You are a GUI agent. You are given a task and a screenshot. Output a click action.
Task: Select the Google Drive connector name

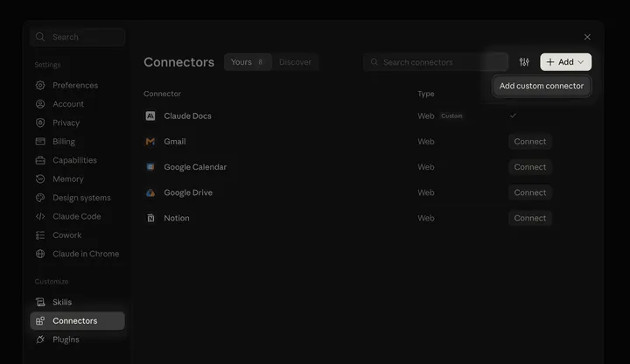point(188,192)
